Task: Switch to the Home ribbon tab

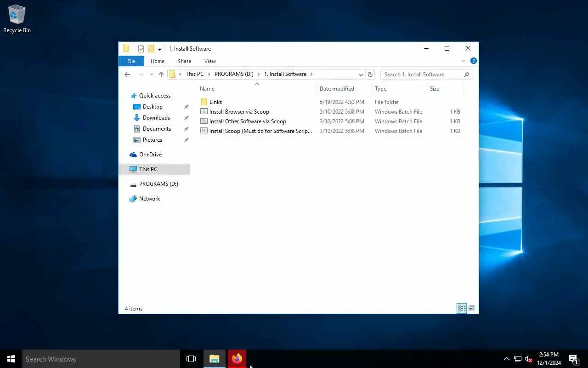Action: click(158, 61)
